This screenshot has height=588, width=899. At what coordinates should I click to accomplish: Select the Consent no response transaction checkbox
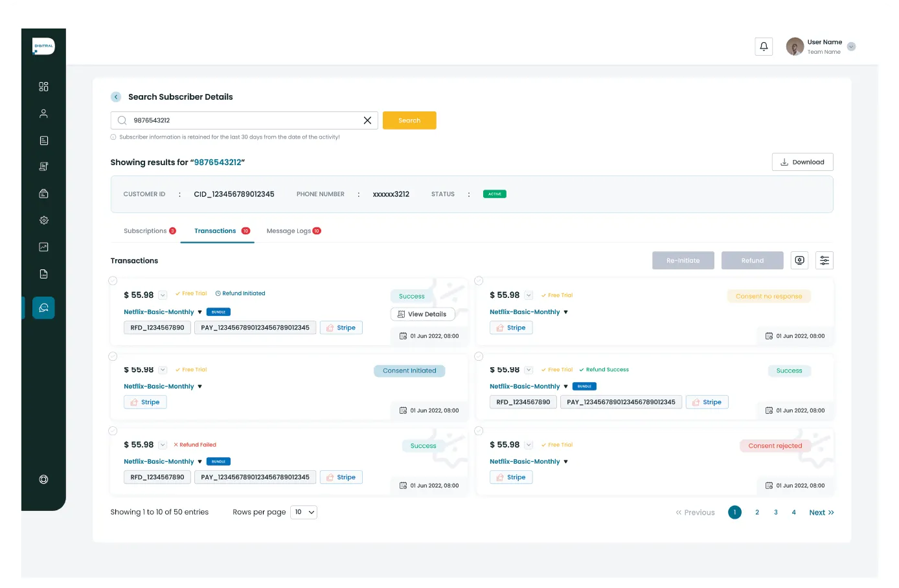479,281
